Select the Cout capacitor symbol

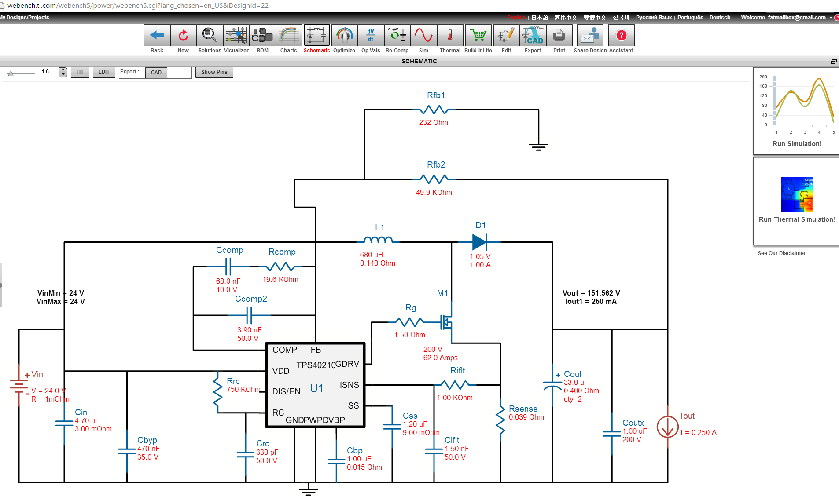[553, 386]
